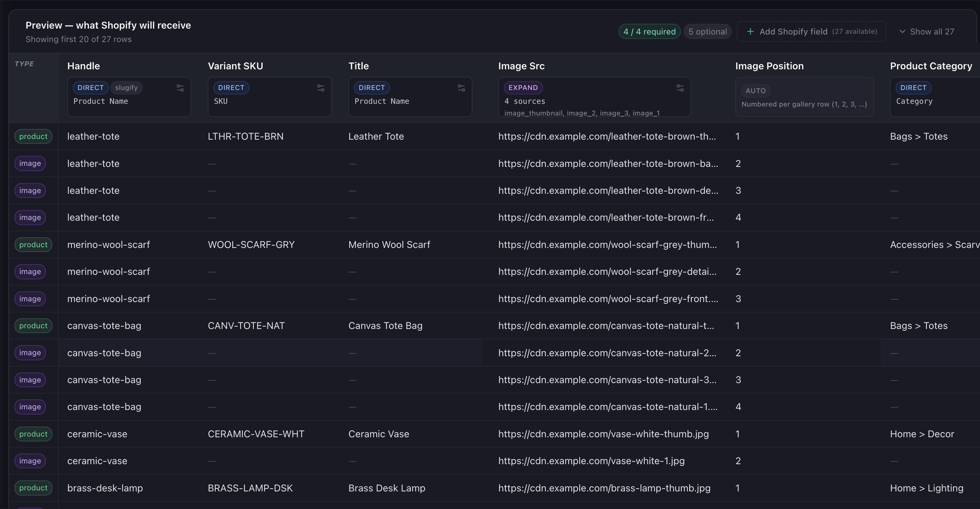Click product type tag on leather-tote row
This screenshot has height=509, width=980.
33,136
